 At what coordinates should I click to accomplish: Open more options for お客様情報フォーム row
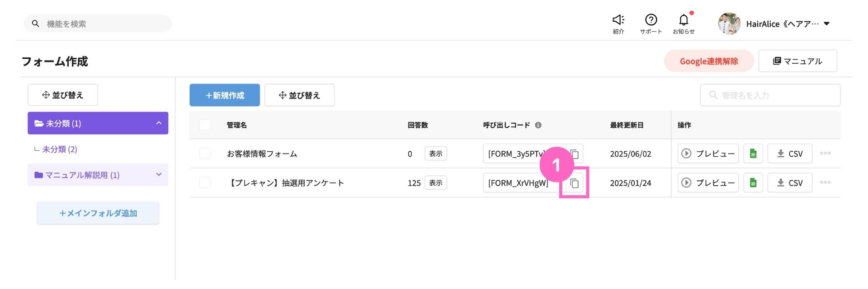tap(825, 154)
